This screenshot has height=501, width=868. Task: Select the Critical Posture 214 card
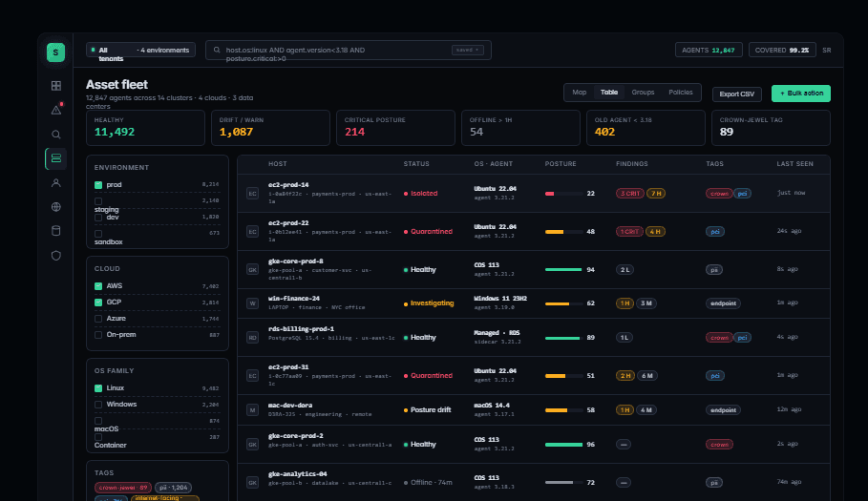(x=395, y=128)
